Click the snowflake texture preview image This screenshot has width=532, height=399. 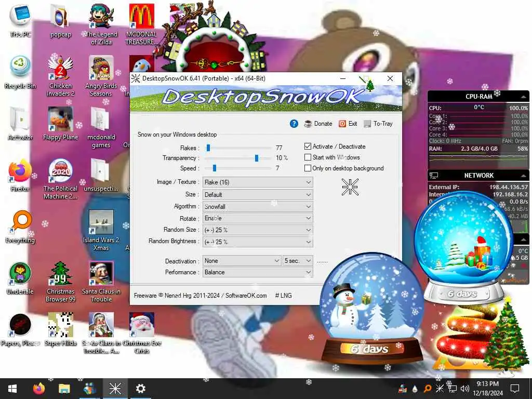coord(350,187)
